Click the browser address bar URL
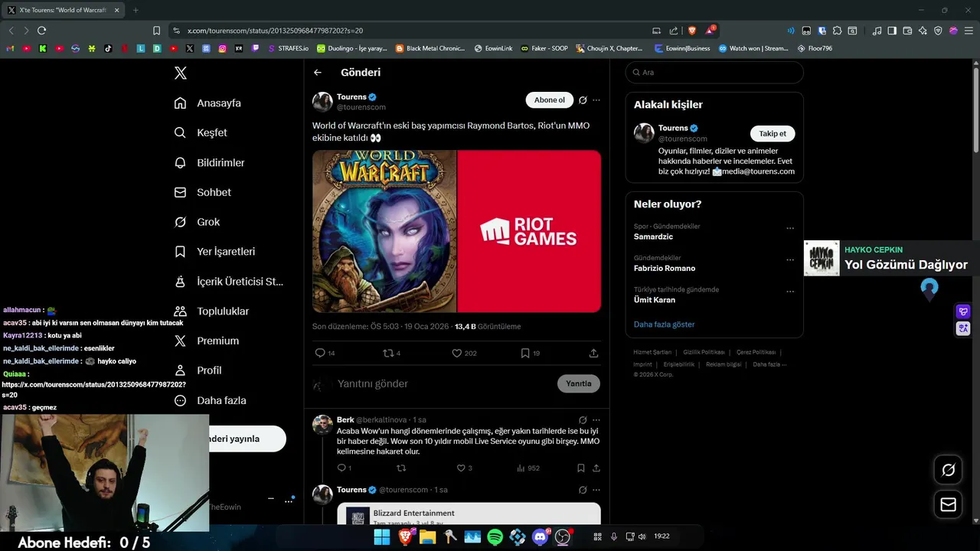This screenshot has width=980, height=551. pos(275,31)
